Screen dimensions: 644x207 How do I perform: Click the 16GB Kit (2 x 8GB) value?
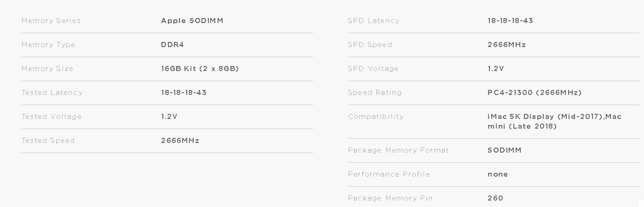tap(200, 69)
